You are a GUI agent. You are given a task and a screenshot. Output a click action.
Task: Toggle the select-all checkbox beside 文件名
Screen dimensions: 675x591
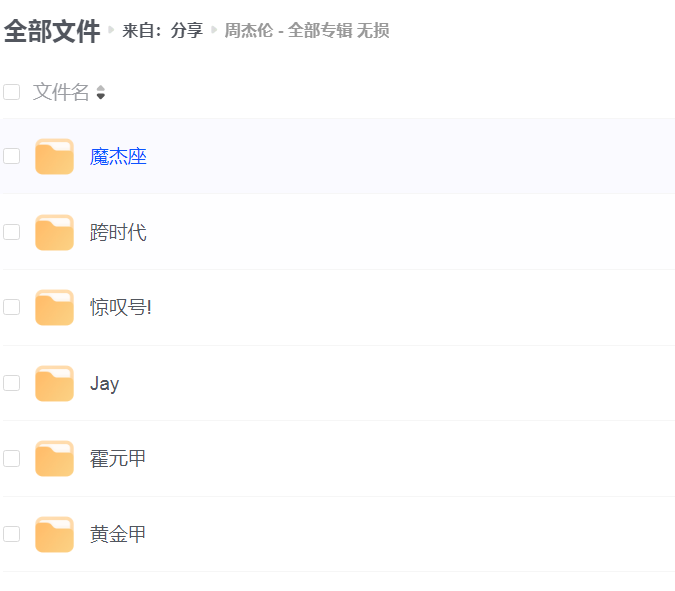[x=12, y=92]
